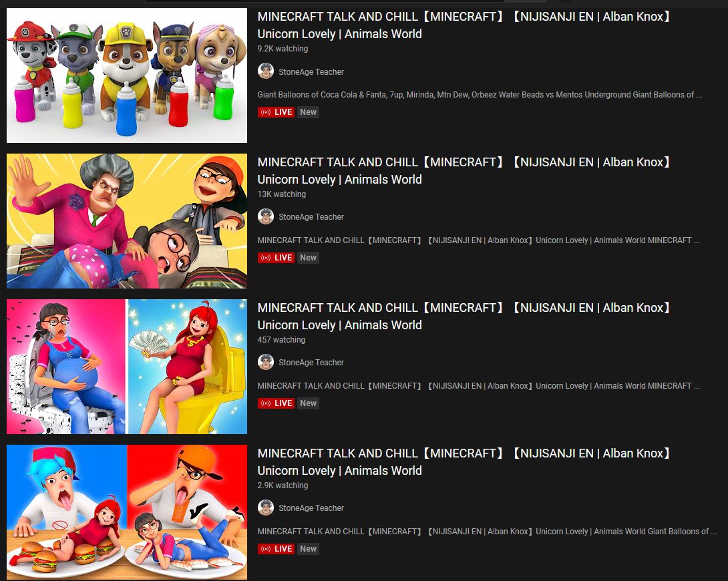Screen dimensions: 728x581
Task: Click LIVE badge on 9.2K watching video
Action: point(277,112)
